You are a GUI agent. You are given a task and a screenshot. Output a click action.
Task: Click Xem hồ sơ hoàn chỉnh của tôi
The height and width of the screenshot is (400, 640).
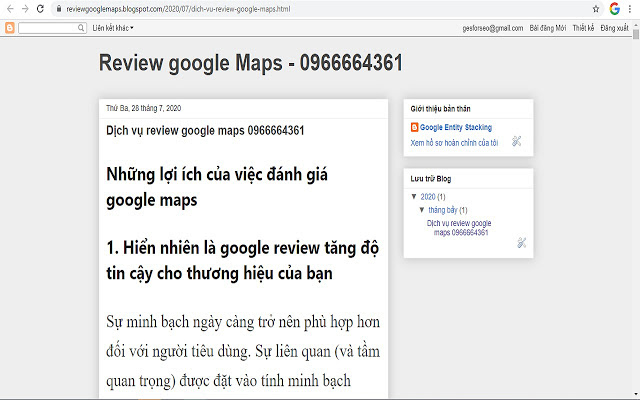click(x=454, y=143)
